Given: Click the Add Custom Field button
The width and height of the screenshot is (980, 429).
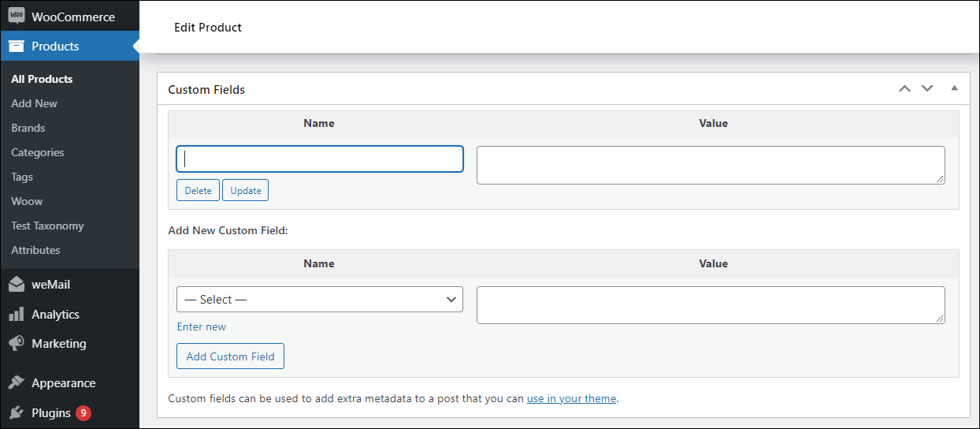Looking at the screenshot, I should [x=230, y=356].
